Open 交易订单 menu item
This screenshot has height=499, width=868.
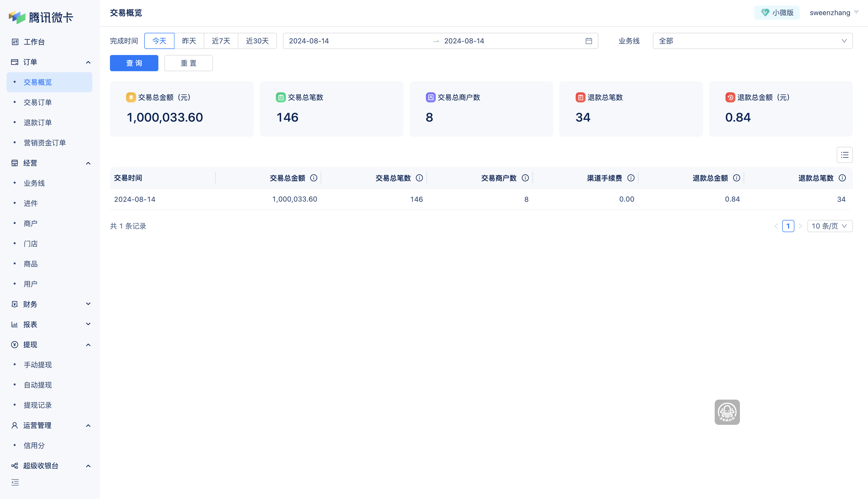point(49,102)
